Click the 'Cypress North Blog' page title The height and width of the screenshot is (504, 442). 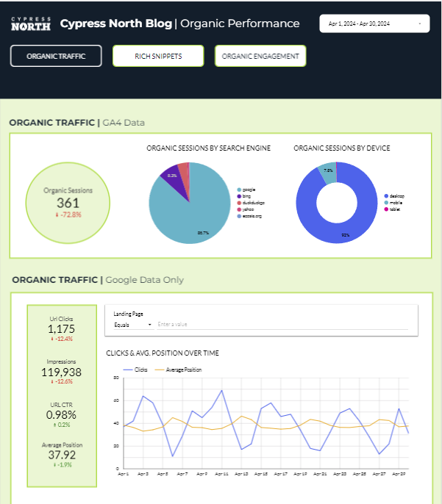point(115,24)
